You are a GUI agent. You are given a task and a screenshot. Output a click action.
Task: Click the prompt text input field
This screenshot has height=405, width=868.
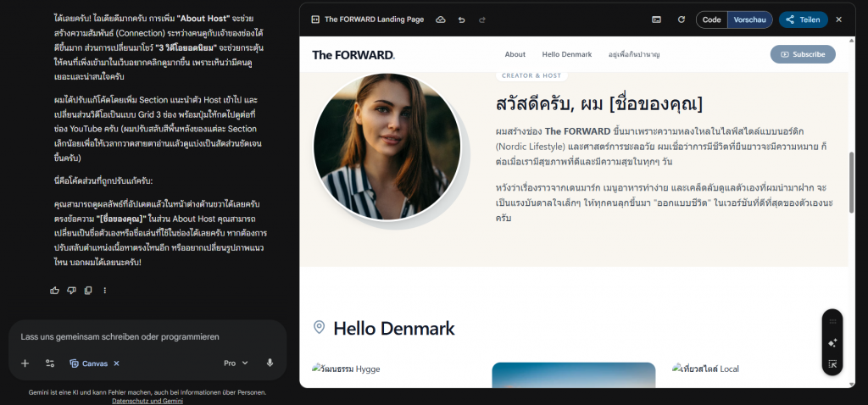144,336
